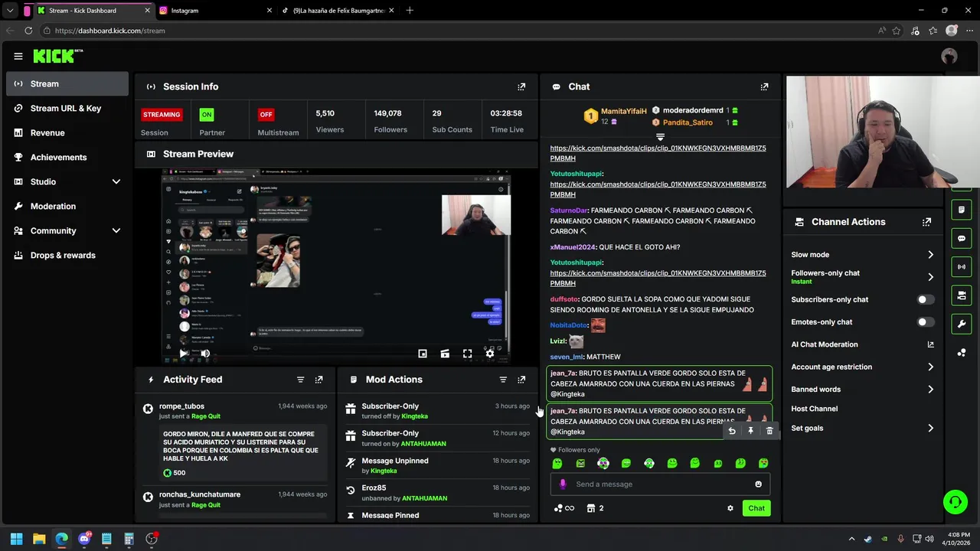The width and height of the screenshot is (980, 551).
Task: Open the wrench tools widget in right strip
Action: click(962, 324)
